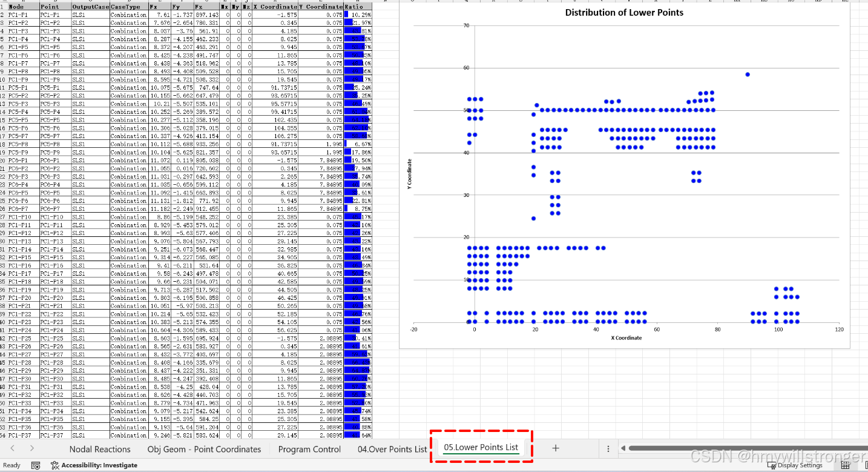Click the macro recording icon in the status bar

(x=36, y=465)
